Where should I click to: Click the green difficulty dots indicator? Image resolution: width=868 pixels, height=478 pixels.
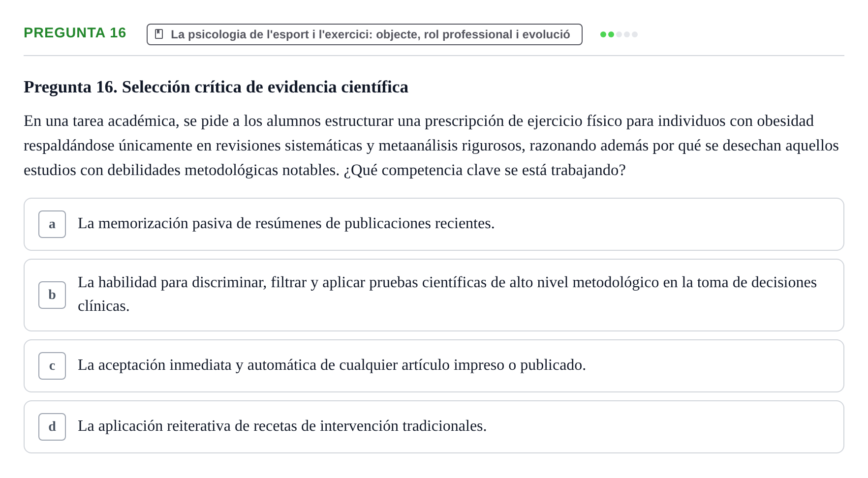(619, 34)
